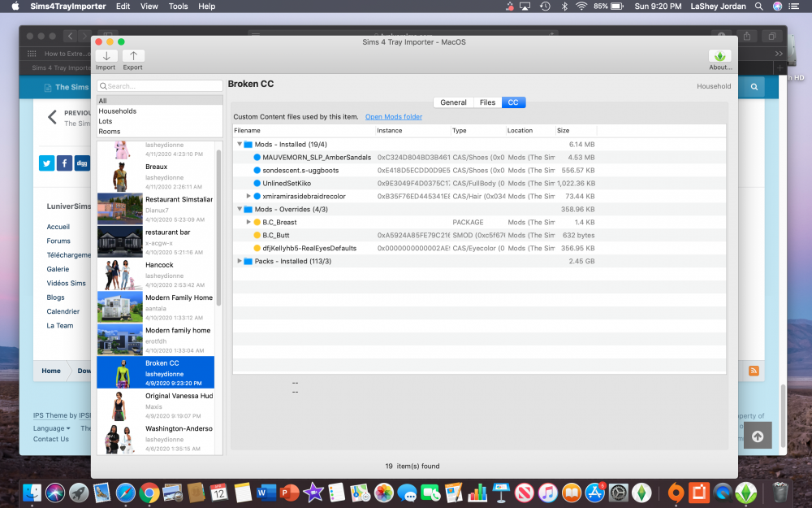
Task: Open the Music app from the dock
Action: pyautogui.click(x=548, y=493)
